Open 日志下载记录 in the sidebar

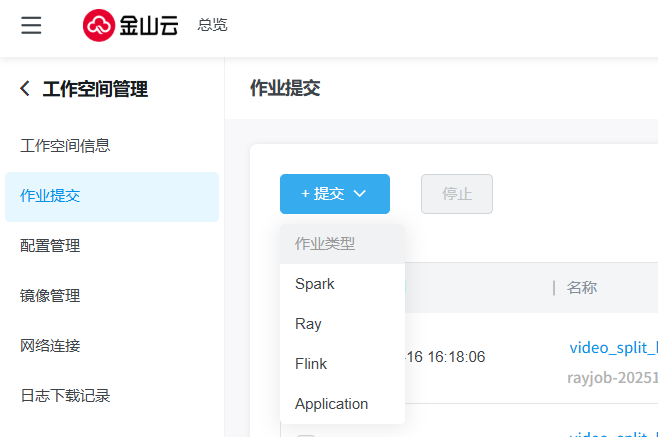[x=65, y=396]
